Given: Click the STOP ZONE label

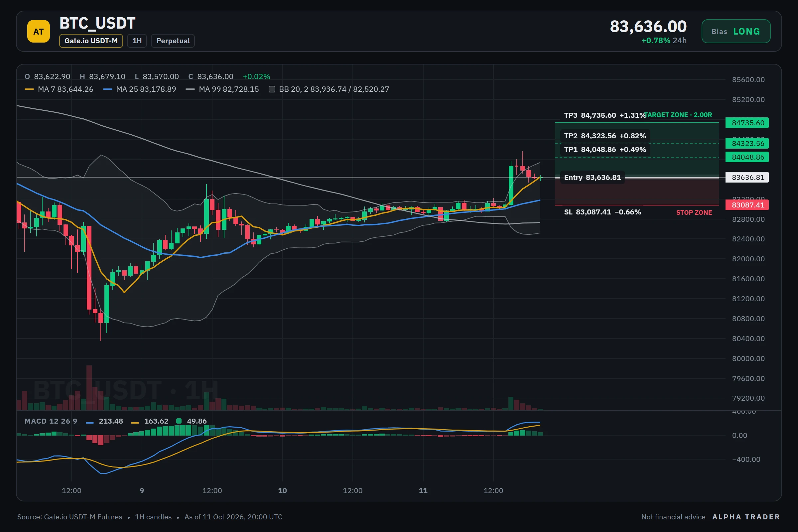Looking at the screenshot, I should pyautogui.click(x=694, y=212).
